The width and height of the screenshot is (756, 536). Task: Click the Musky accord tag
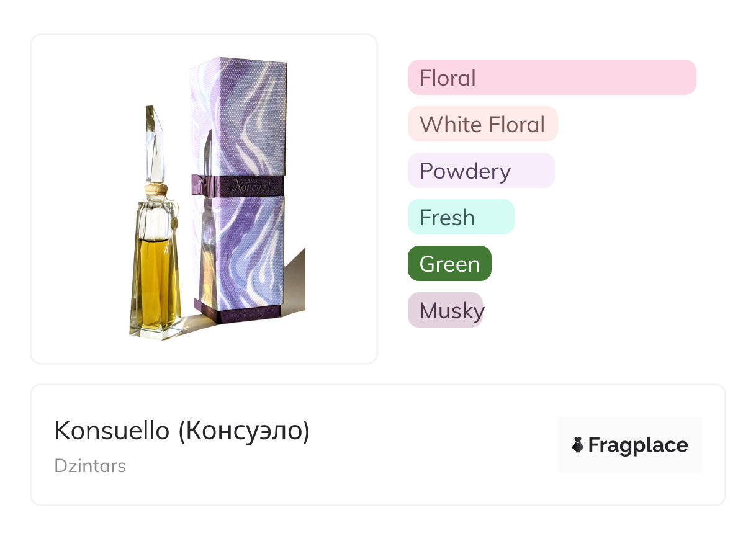[445, 310]
